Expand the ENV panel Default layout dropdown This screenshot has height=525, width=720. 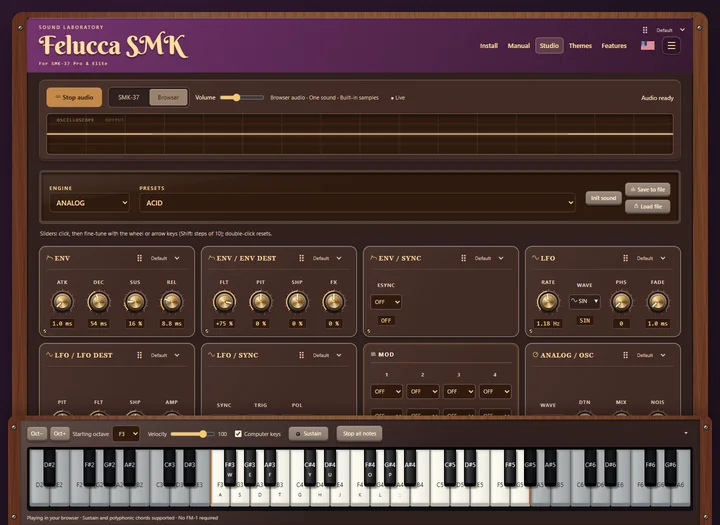tap(165, 258)
